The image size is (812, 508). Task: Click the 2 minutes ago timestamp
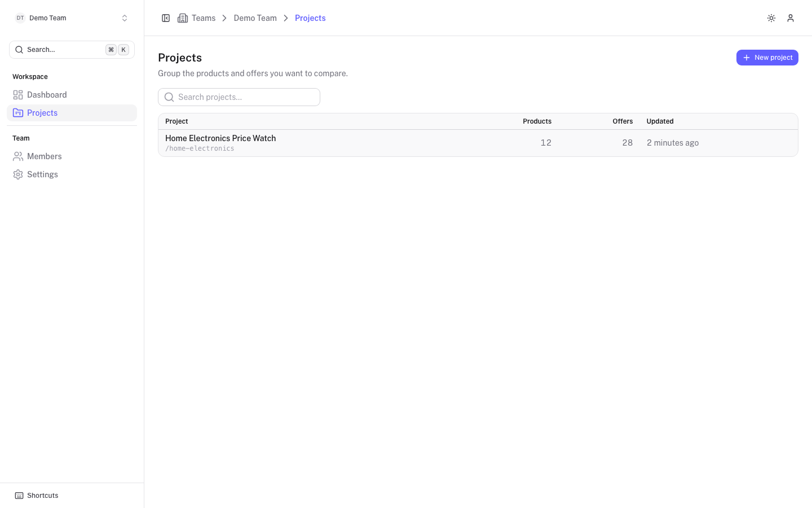point(673,143)
